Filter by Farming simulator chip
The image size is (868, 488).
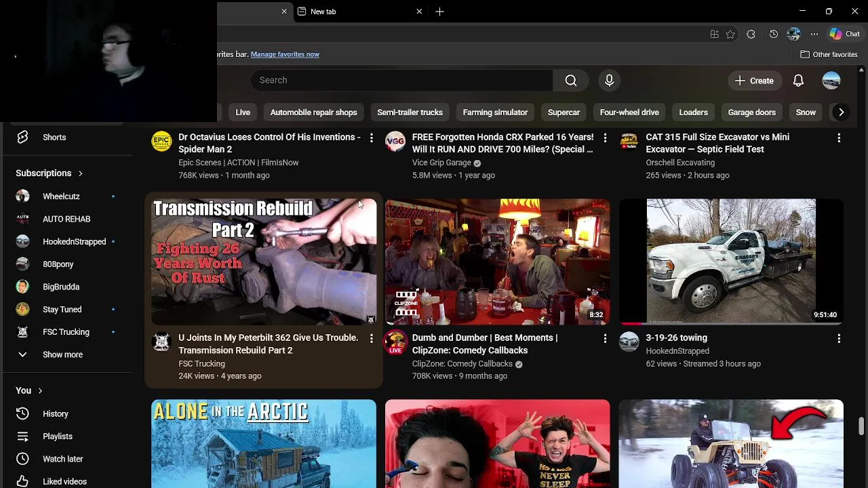point(495,113)
